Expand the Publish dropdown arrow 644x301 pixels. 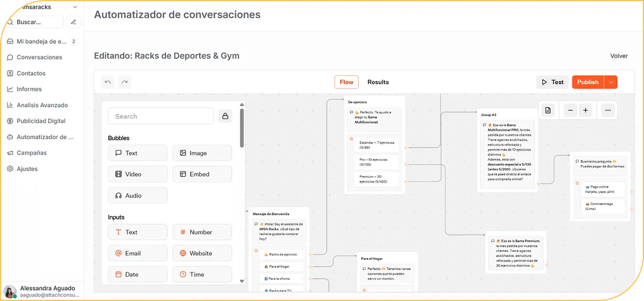click(610, 82)
